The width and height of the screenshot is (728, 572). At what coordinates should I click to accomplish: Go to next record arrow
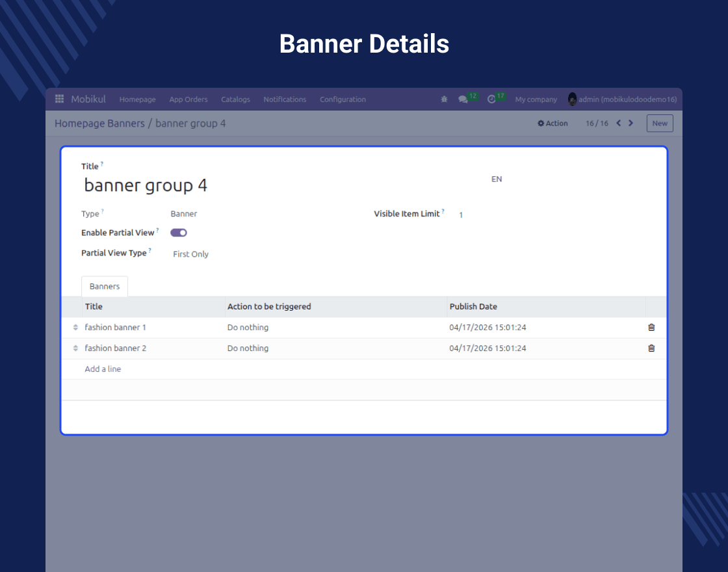tap(630, 123)
